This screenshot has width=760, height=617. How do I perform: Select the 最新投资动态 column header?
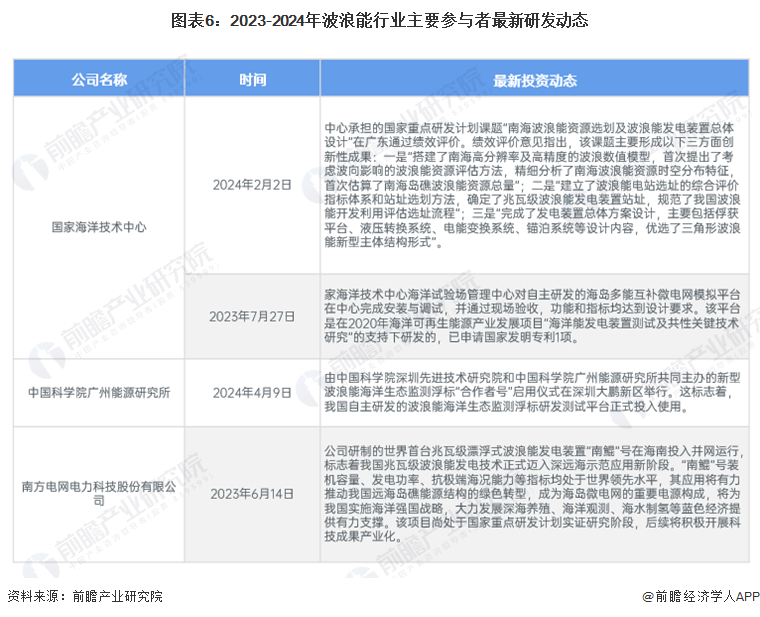[x=535, y=80]
